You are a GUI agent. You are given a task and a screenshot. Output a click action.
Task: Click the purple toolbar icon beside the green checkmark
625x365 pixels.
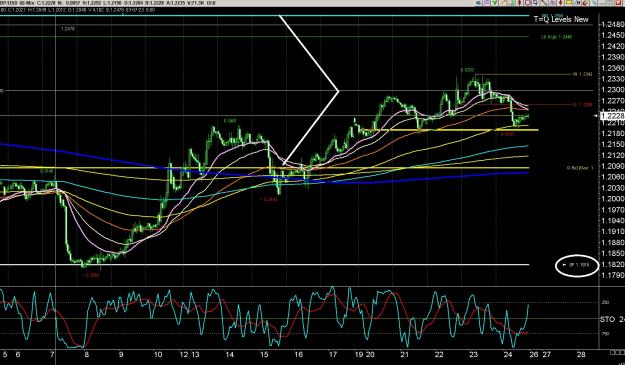486,2
